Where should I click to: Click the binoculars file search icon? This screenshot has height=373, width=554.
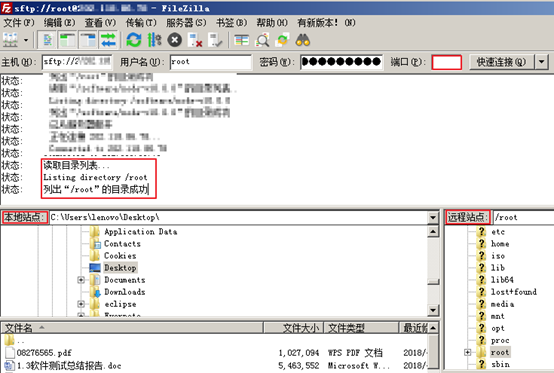pos(303,40)
